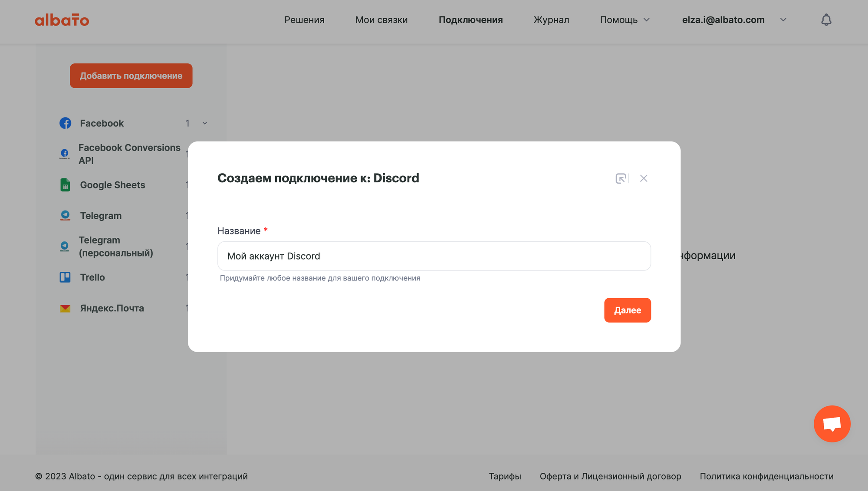868x491 pixels.
Task: Expand the Facebook connections chevron
Action: 205,123
